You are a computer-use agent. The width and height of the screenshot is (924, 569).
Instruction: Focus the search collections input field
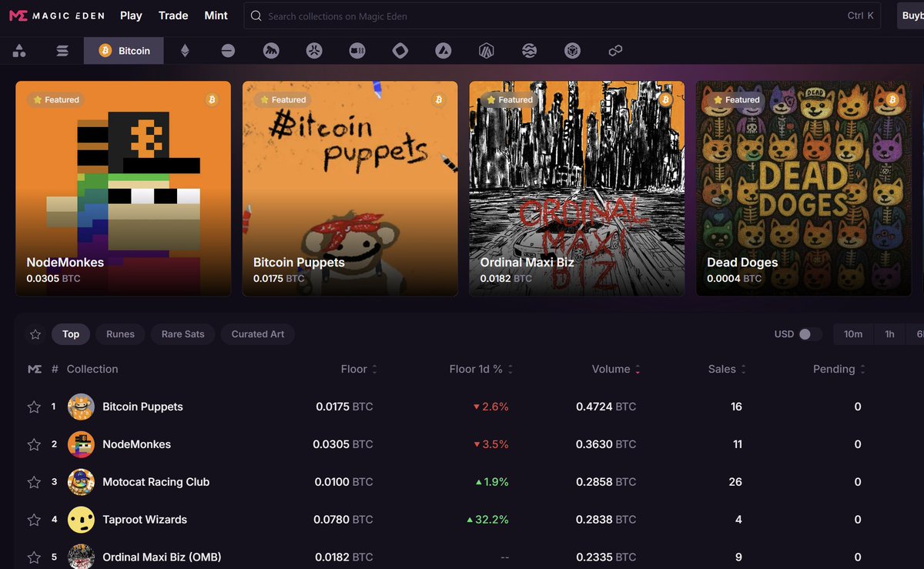point(562,16)
